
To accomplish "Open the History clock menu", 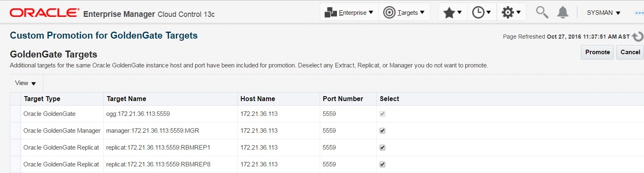I will [x=482, y=13].
